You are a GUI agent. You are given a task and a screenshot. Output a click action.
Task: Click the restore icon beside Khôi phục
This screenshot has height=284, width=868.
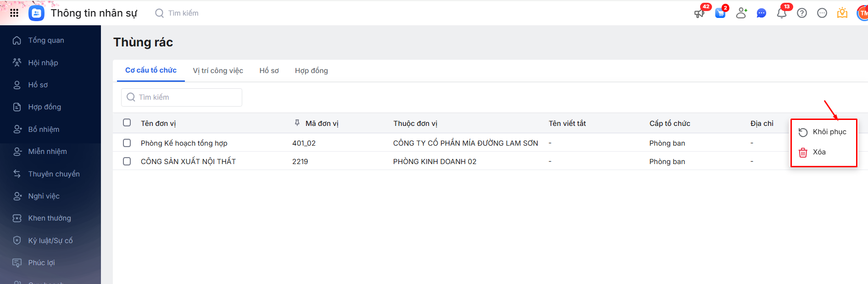point(803,132)
